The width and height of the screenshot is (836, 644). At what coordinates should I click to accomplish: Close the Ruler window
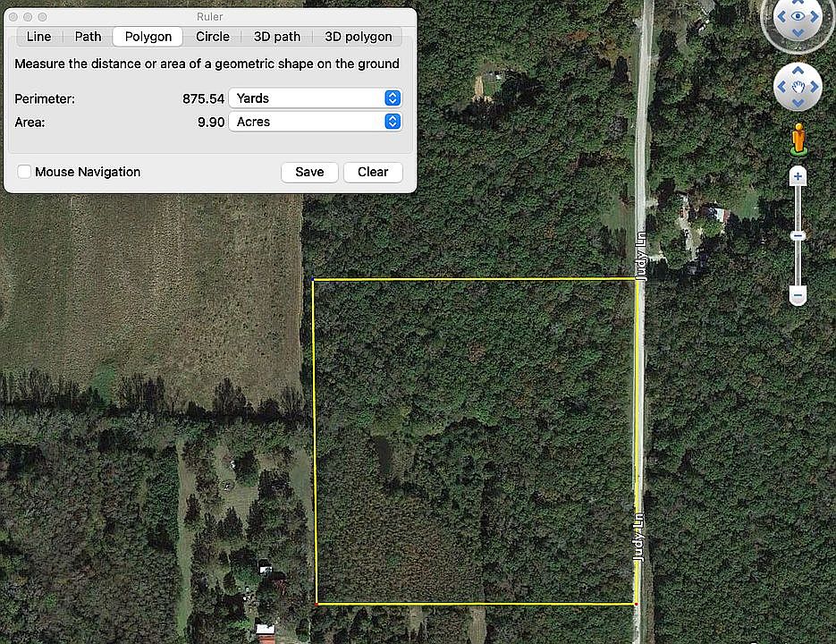click(13, 17)
